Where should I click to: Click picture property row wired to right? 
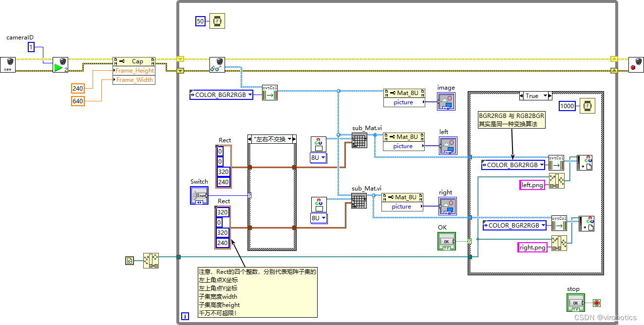pyautogui.click(x=402, y=206)
